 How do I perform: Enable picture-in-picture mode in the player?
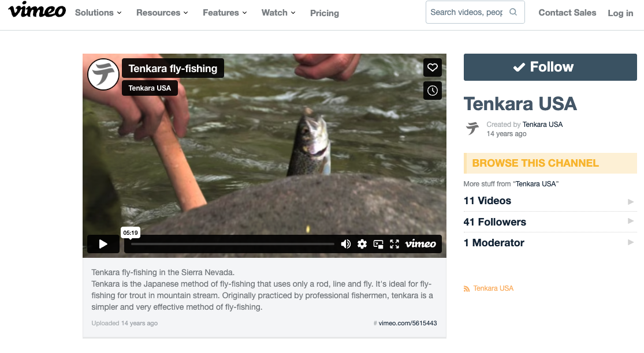378,244
